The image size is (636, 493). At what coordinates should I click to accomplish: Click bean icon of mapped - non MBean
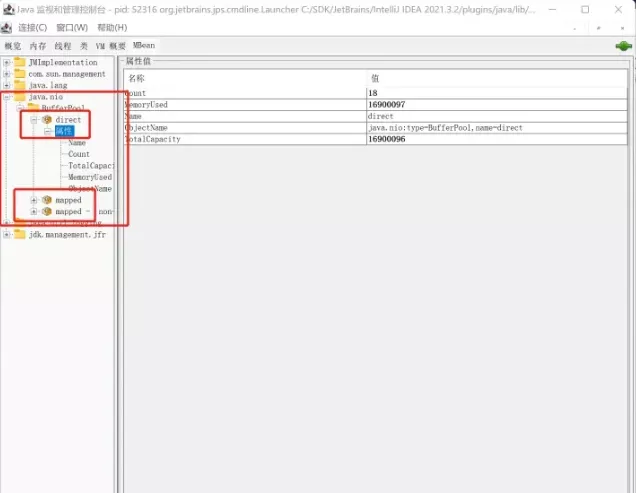pyautogui.click(x=47, y=211)
